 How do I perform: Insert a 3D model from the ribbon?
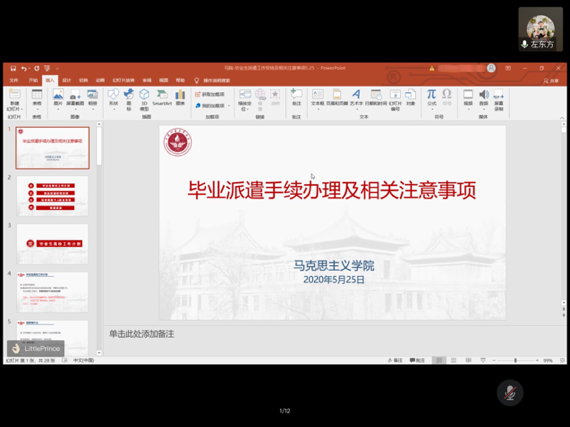[x=144, y=99]
